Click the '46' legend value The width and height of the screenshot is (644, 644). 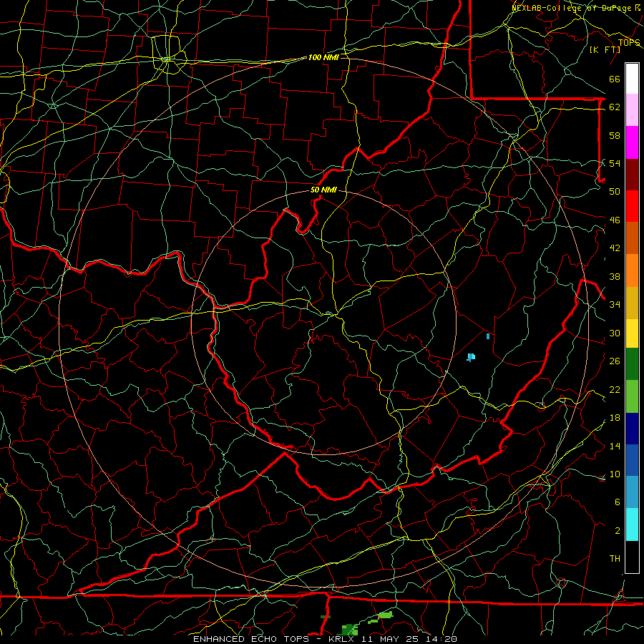coord(615,220)
